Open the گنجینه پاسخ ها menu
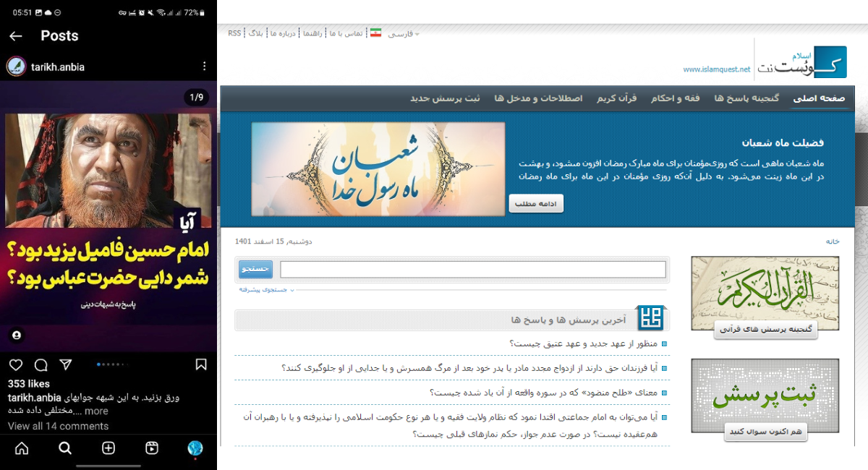 pos(746,98)
